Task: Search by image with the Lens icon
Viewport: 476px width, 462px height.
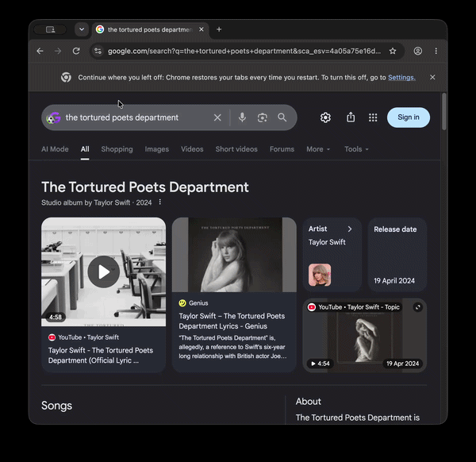Action: [263, 117]
